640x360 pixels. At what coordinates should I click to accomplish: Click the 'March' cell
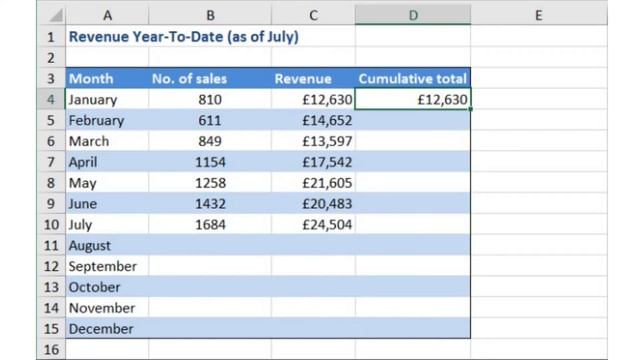pyautogui.click(x=107, y=141)
